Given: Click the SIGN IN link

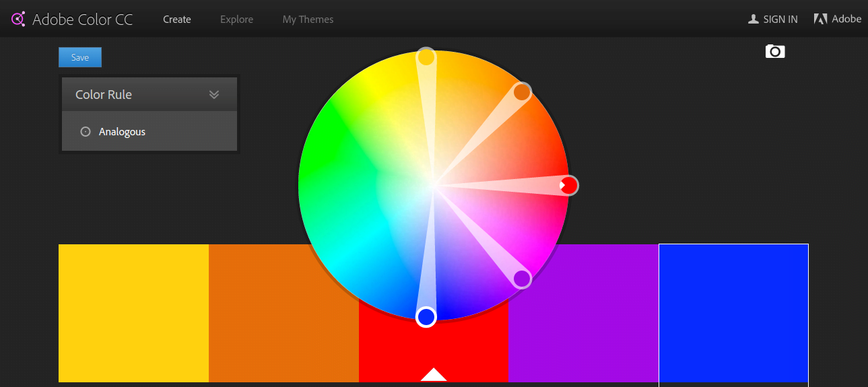Looking at the screenshot, I should coord(780,20).
